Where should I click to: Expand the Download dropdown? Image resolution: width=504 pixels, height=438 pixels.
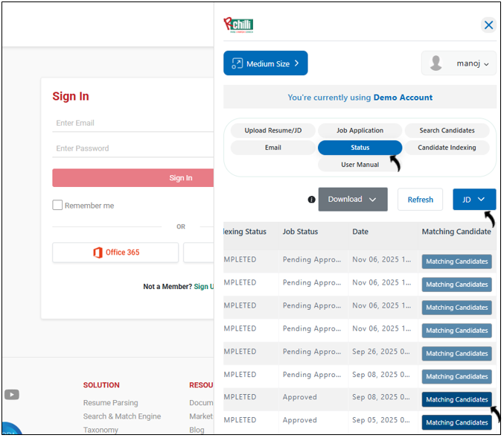(x=353, y=200)
